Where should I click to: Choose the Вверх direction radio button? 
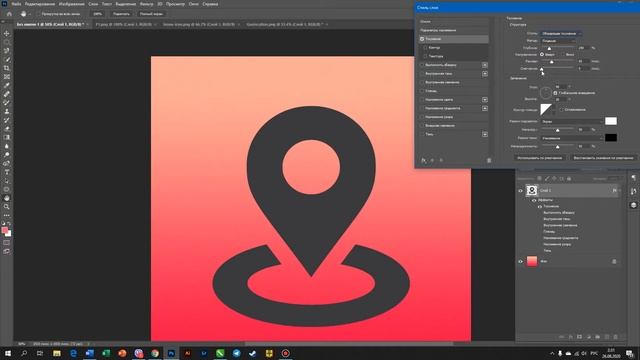pos(542,54)
